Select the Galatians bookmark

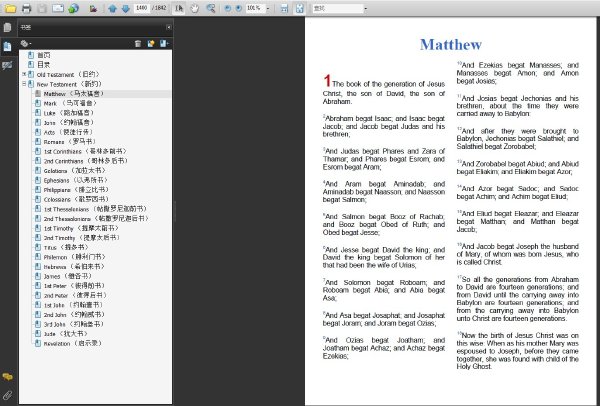[x=75, y=170]
